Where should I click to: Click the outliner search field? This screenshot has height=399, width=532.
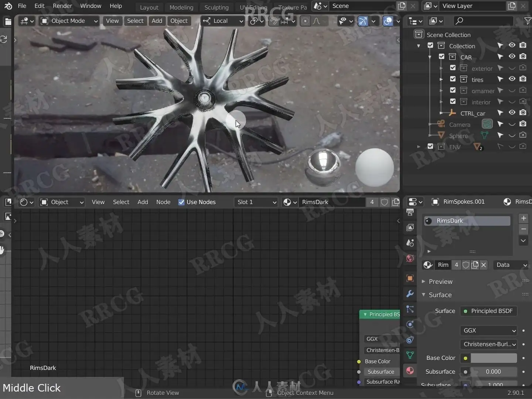click(483, 21)
